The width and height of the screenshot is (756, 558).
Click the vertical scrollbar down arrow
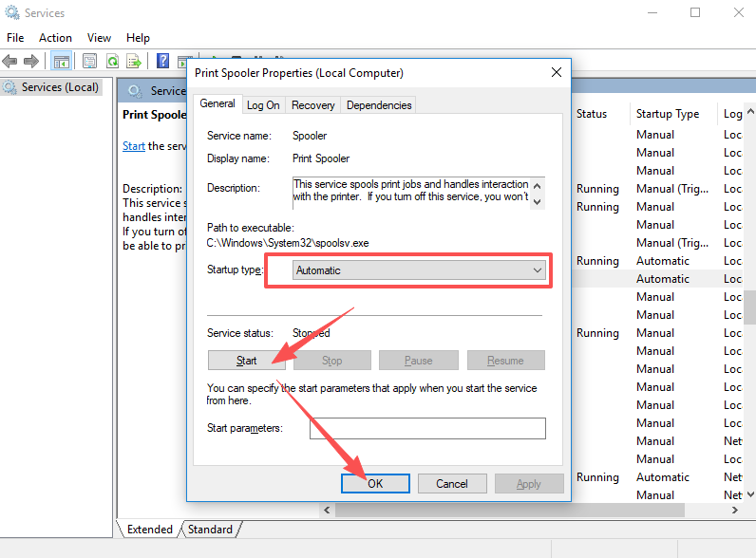click(750, 494)
